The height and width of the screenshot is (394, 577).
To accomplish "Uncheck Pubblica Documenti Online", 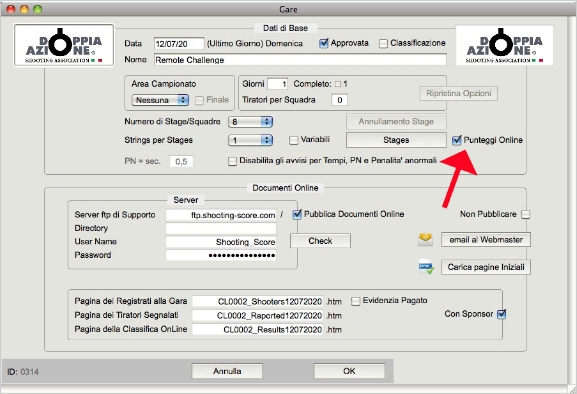I will click(297, 214).
